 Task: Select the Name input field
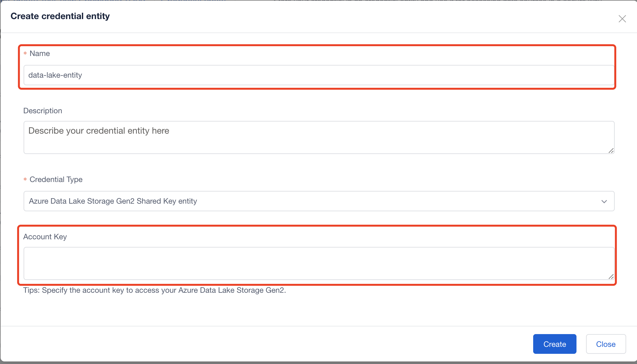tap(318, 75)
